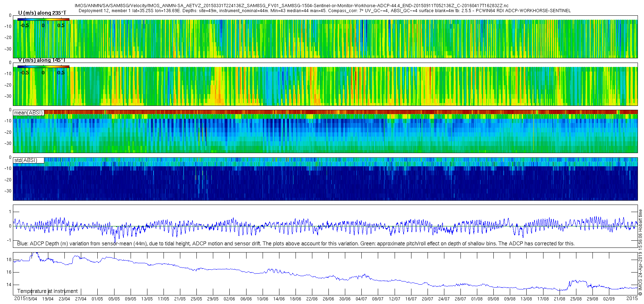Click the '10/06' date tick label
Image resolution: width=644 pixels, height=304 pixels.
point(263,299)
